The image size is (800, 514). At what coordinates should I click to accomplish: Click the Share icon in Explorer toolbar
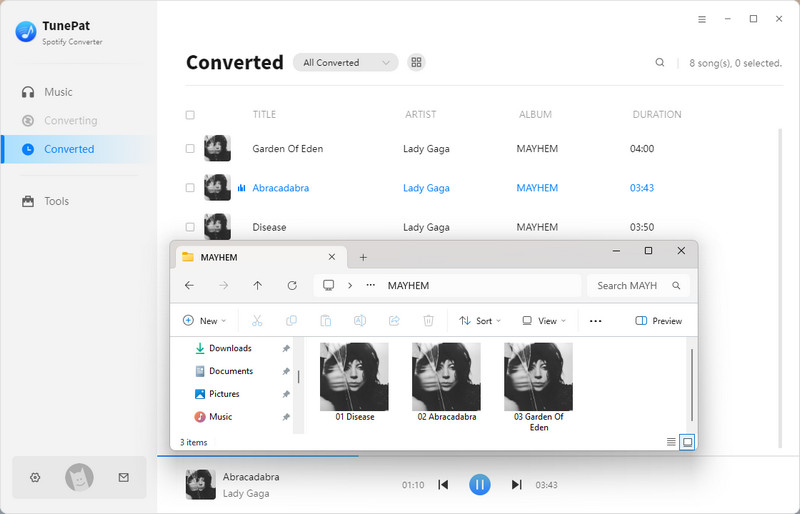pyautogui.click(x=394, y=321)
